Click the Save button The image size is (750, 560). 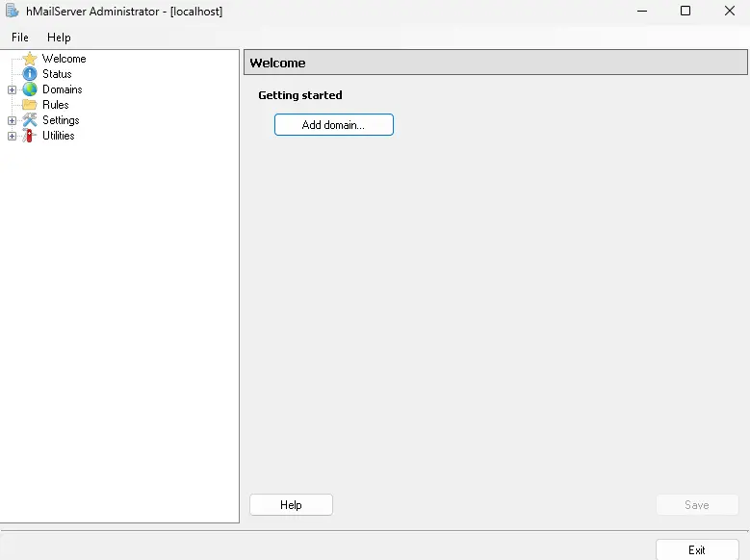pos(697,504)
